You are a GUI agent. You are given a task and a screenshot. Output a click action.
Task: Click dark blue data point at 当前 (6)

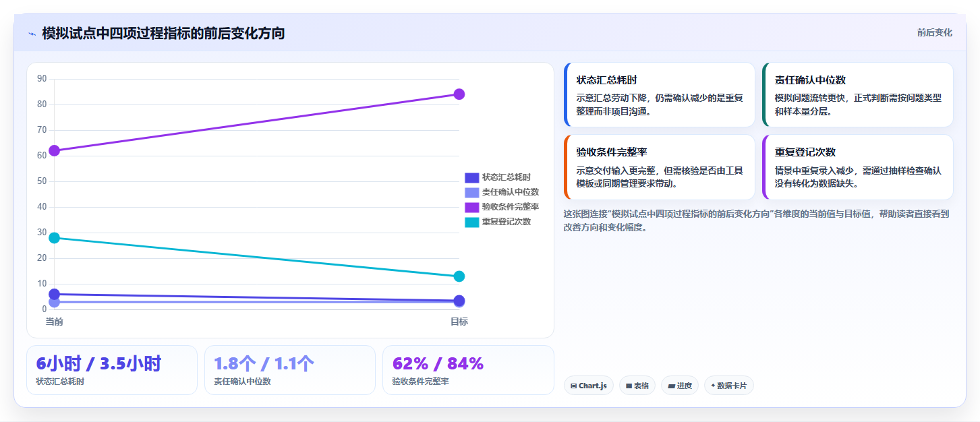coord(55,295)
